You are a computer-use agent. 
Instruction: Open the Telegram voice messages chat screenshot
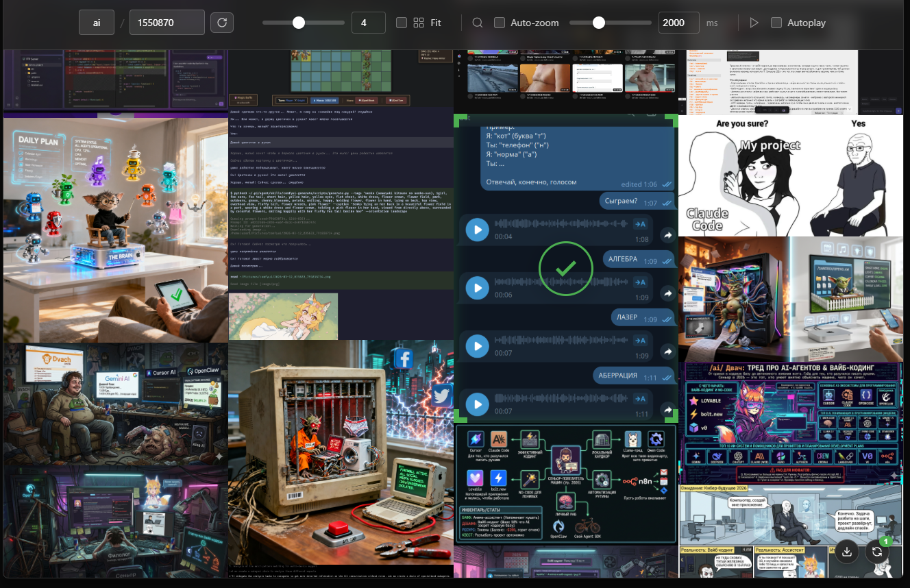coord(566,269)
